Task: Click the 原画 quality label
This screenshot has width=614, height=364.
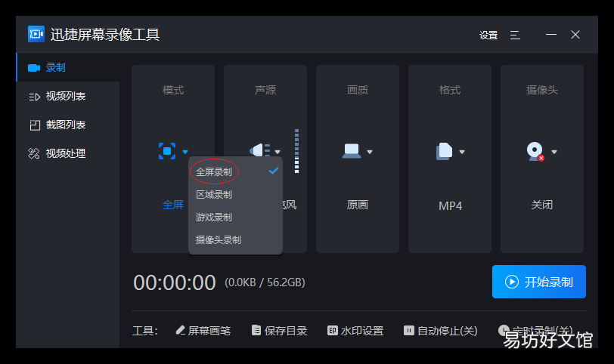Action: (x=358, y=205)
